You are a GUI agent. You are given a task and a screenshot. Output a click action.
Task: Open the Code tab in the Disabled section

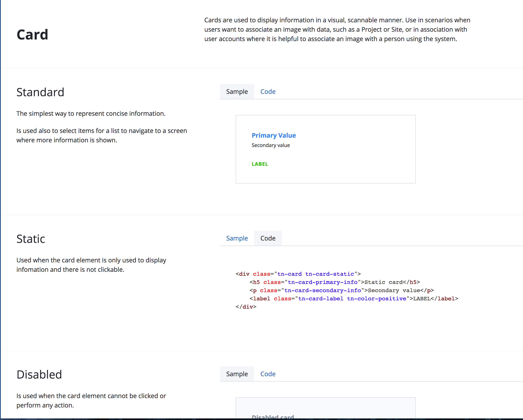pyautogui.click(x=268, y=374)
